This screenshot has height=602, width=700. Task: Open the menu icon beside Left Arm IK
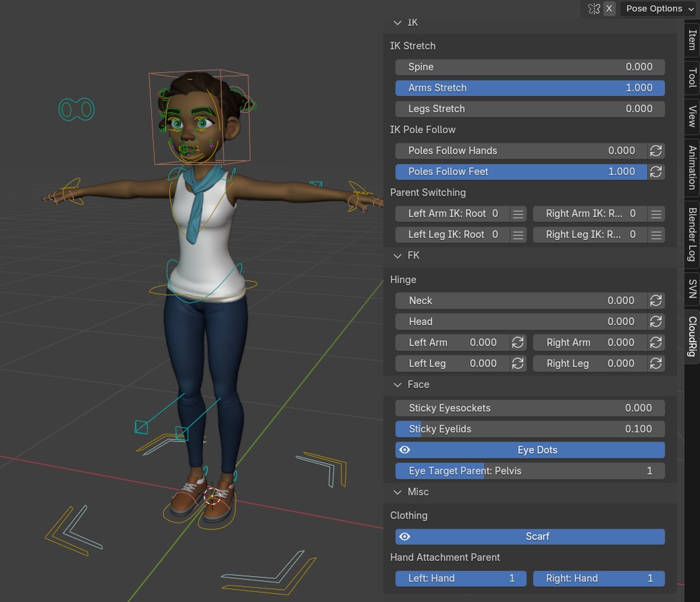(518, 214)
